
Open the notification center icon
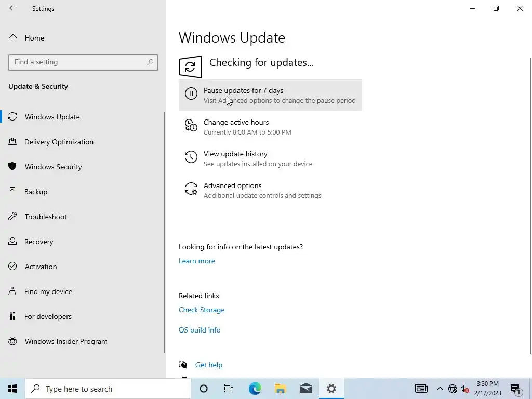click(x=515, y=389)
